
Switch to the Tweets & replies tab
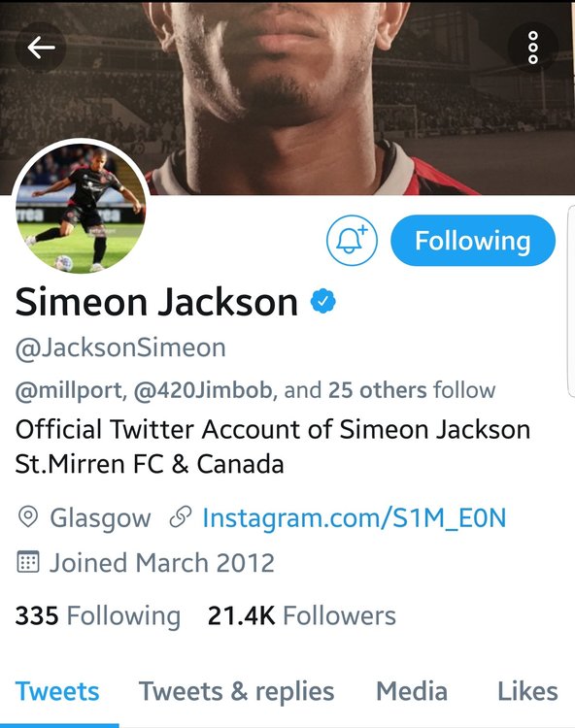pos(236,691)
